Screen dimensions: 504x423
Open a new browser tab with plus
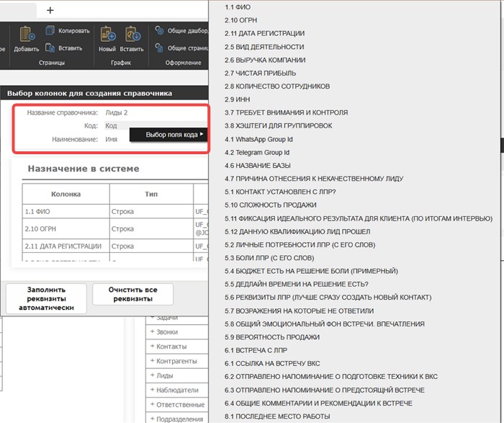coord(50,10)
